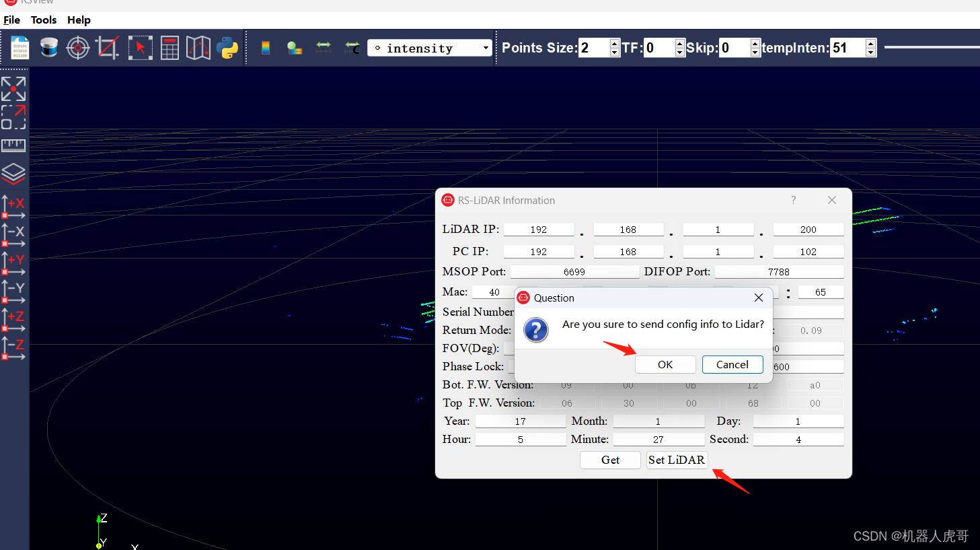The height and width of the screenshot is (550, 980).
Task: Edit LiDAR IP first octet field
Action: coord(539,230)
